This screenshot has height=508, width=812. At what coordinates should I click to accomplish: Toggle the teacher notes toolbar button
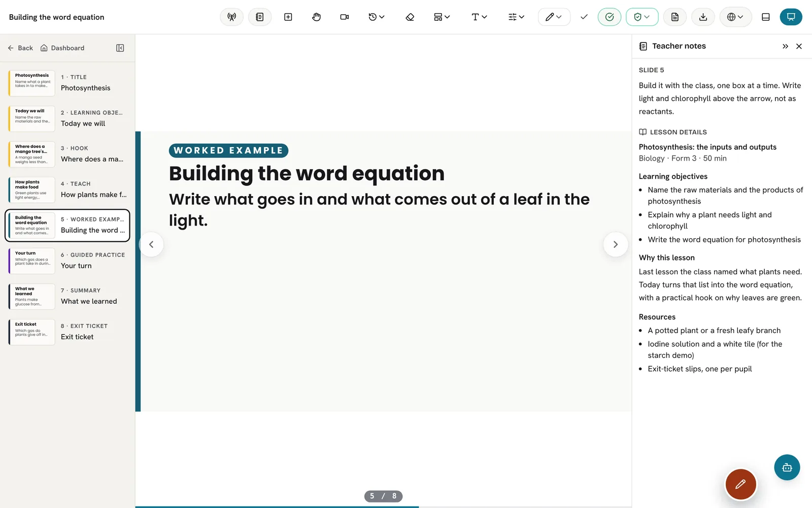[260, 17]
